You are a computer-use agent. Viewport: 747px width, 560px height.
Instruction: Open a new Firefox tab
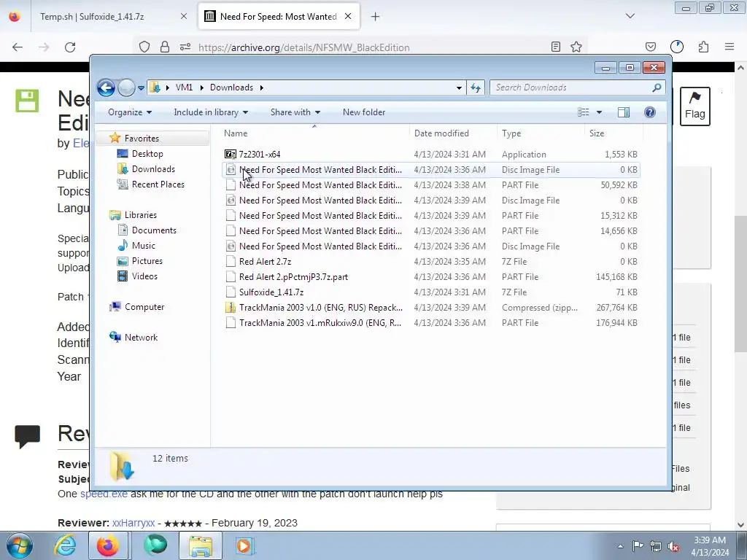point(376,17)
